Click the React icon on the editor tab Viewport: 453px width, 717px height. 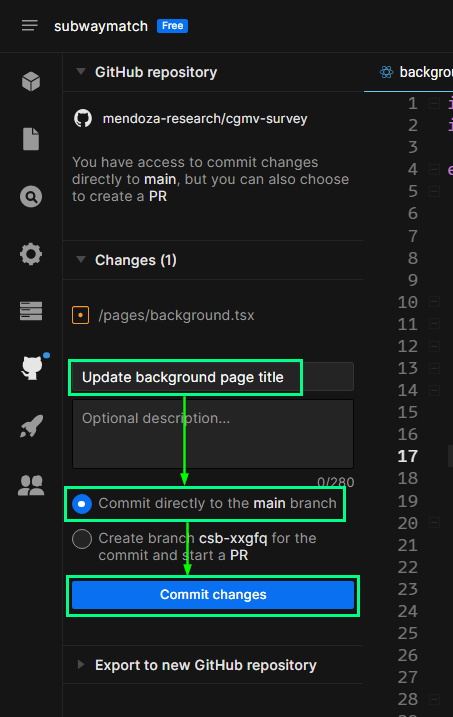point(387,72)
